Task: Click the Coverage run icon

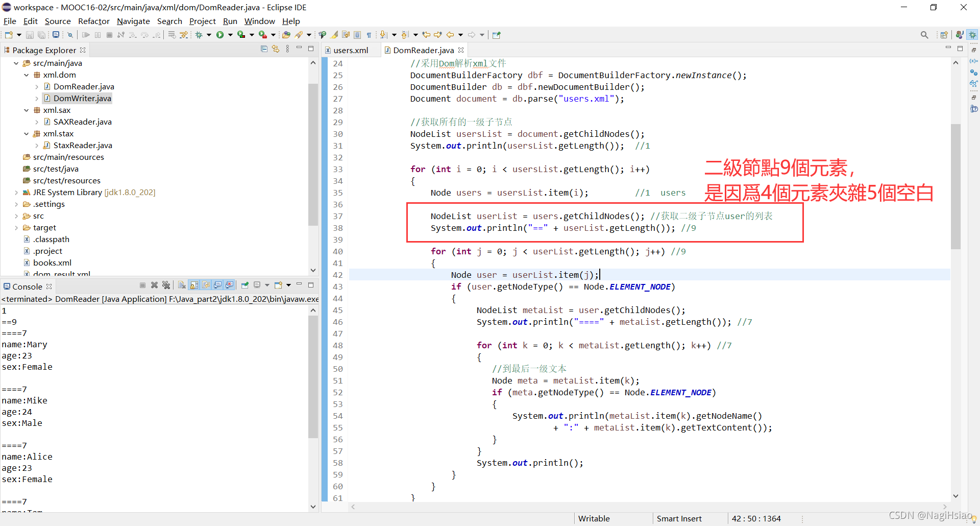Action: click(241, 35)
